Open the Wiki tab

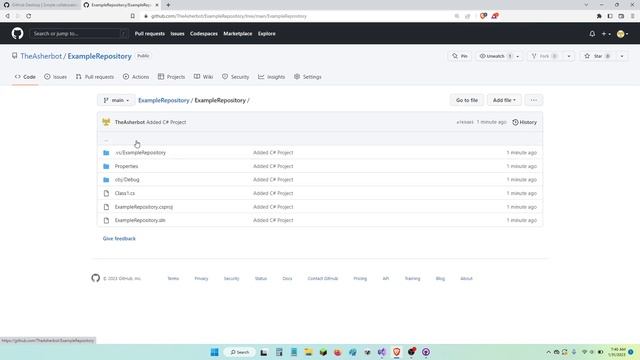tap(203, 77)
